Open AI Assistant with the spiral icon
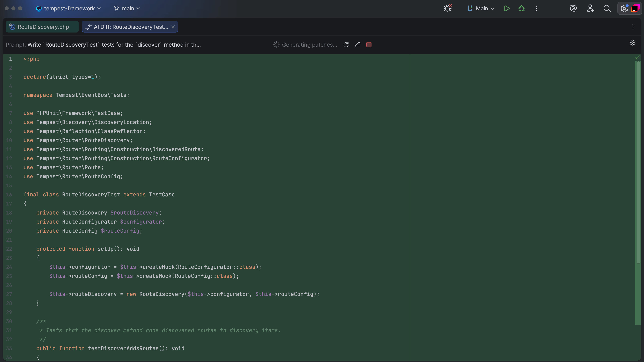Viewport: 644px width, 362px height. pos(573,8)
